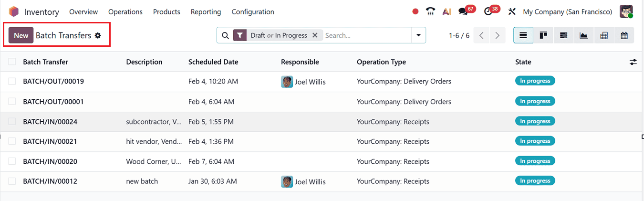Go to previous page of records
The image size is (644, 201).
(481, 35)
